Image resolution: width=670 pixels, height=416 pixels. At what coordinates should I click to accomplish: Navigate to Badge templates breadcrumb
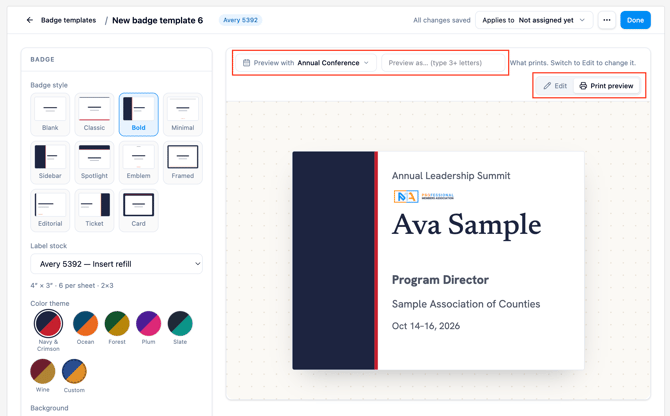tap(68, 20)
